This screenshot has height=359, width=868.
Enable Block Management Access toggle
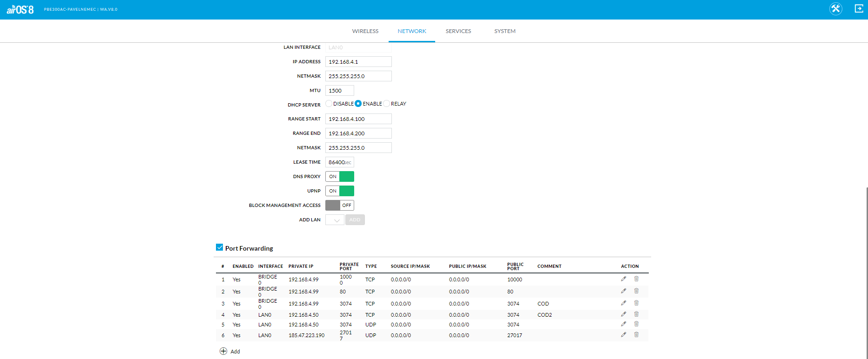(339, 206)
